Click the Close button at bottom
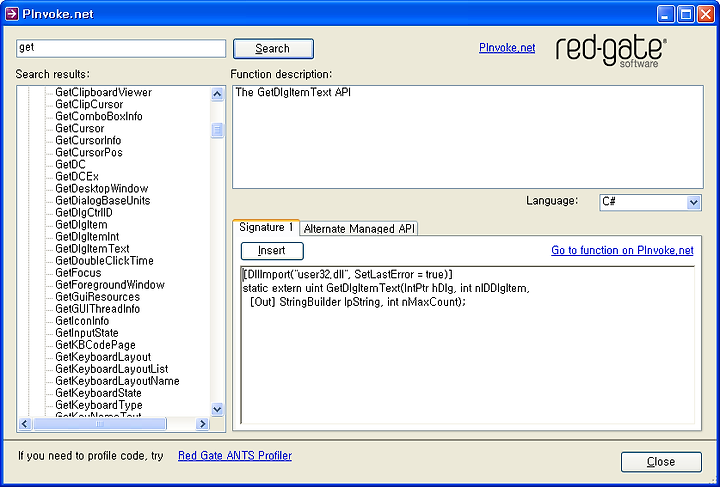Screen dimensions: 720x487 coord(661,462)
